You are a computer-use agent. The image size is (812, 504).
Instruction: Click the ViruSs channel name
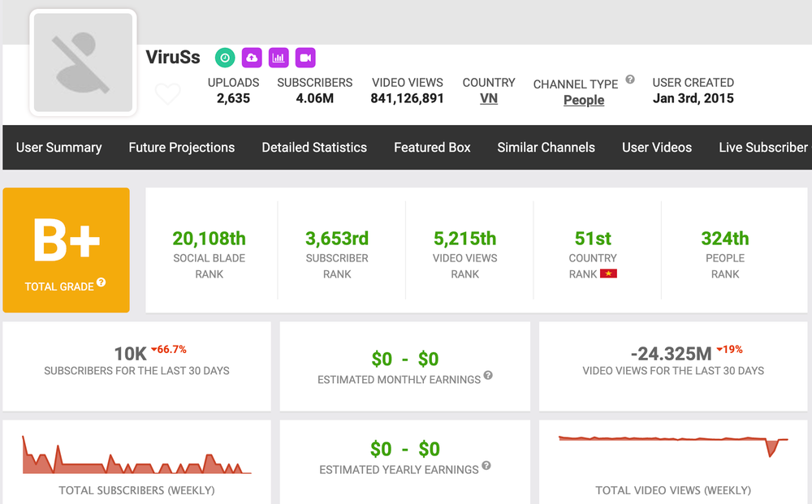(x=173, y=57)
